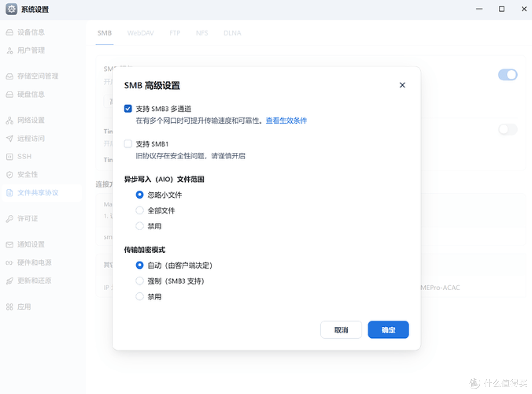Open 硬盘信息 panel
Screen dimensions: 532x394
coord(31,94)
